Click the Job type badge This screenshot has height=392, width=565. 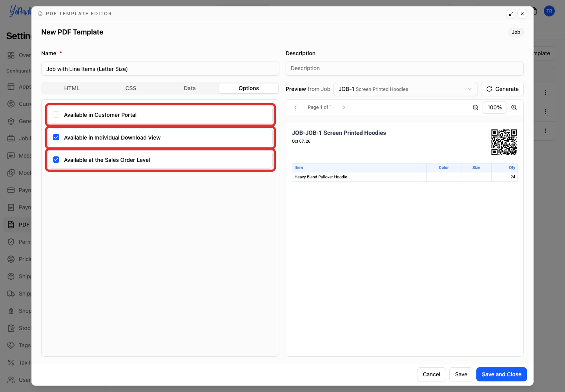coord(516,32)
